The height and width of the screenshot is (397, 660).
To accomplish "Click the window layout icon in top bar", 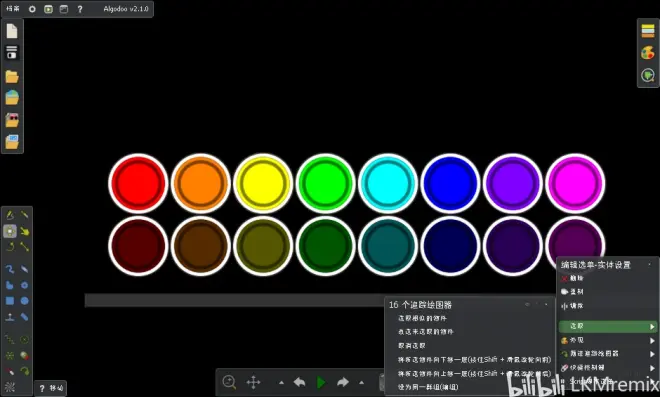I will (64, 9).
